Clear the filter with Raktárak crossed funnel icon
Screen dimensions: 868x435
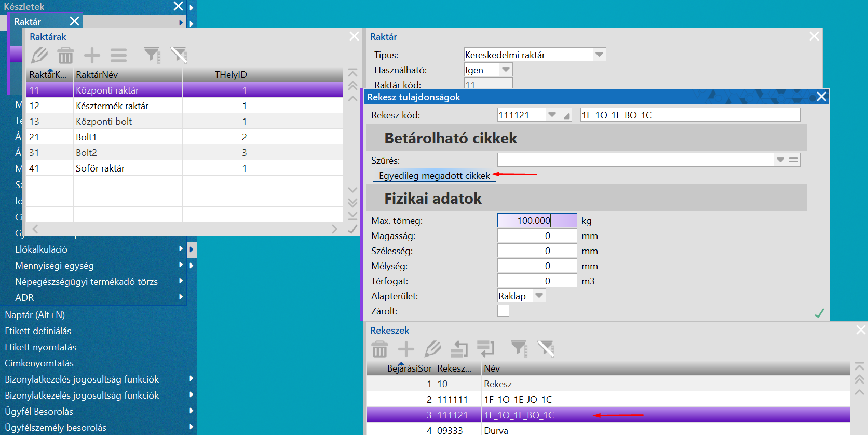[179, 55]
